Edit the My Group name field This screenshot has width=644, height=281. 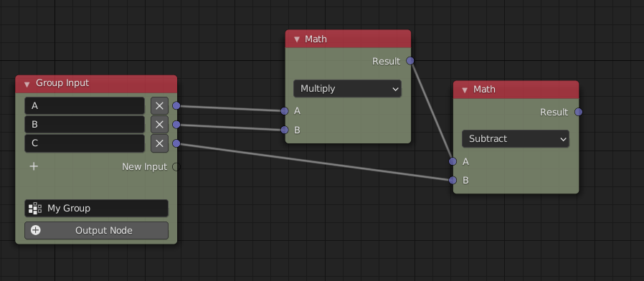click(97, 209)
